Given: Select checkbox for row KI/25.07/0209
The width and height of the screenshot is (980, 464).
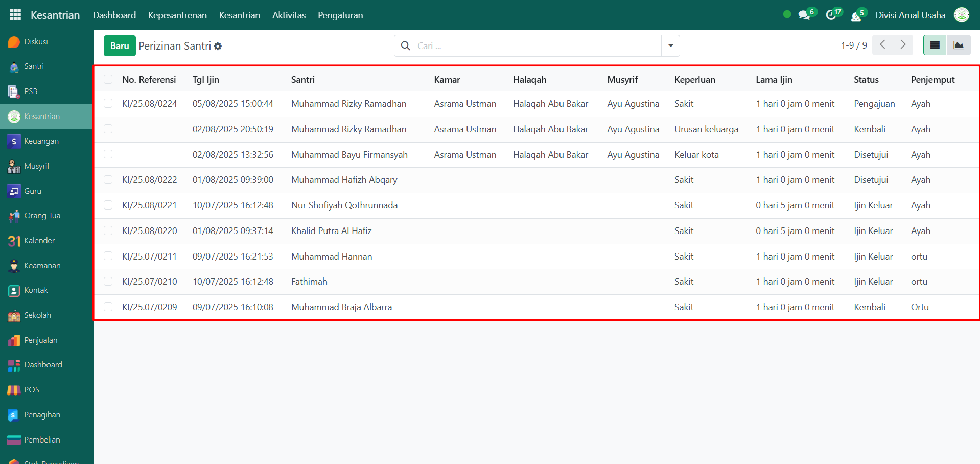Looking at the screenshot, I should [x=108, y=307].
